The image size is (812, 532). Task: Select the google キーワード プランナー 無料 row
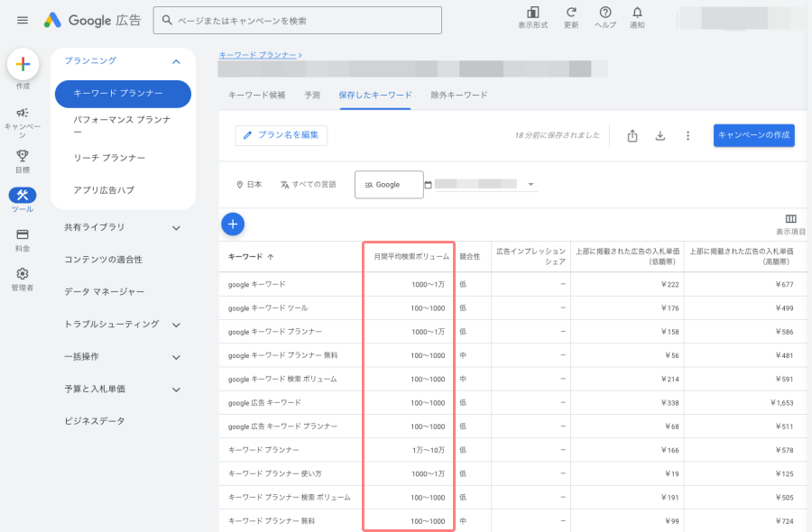coord(512,355)
